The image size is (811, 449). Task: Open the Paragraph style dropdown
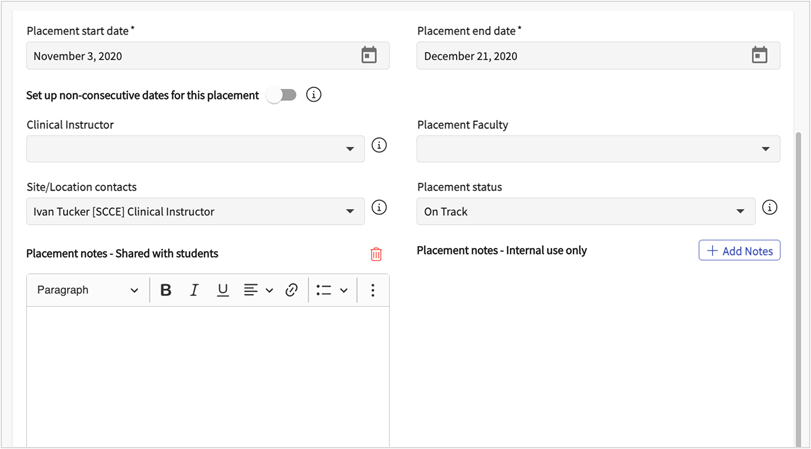88,290
